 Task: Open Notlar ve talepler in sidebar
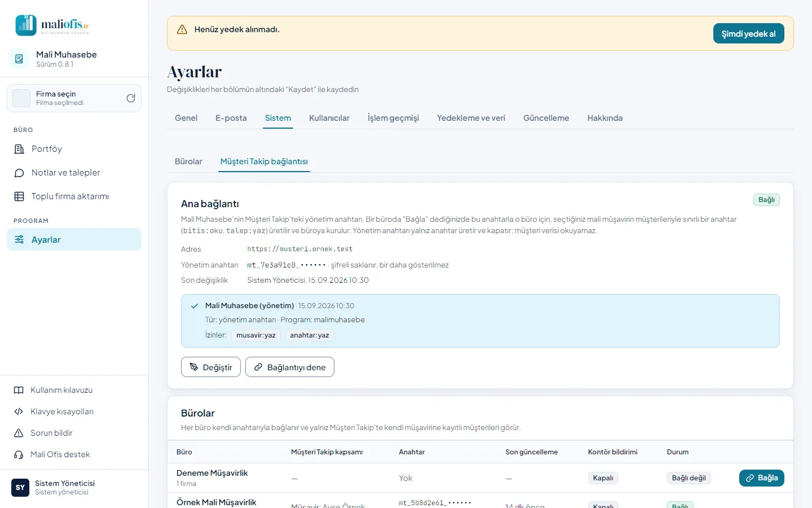coord(74,173)
